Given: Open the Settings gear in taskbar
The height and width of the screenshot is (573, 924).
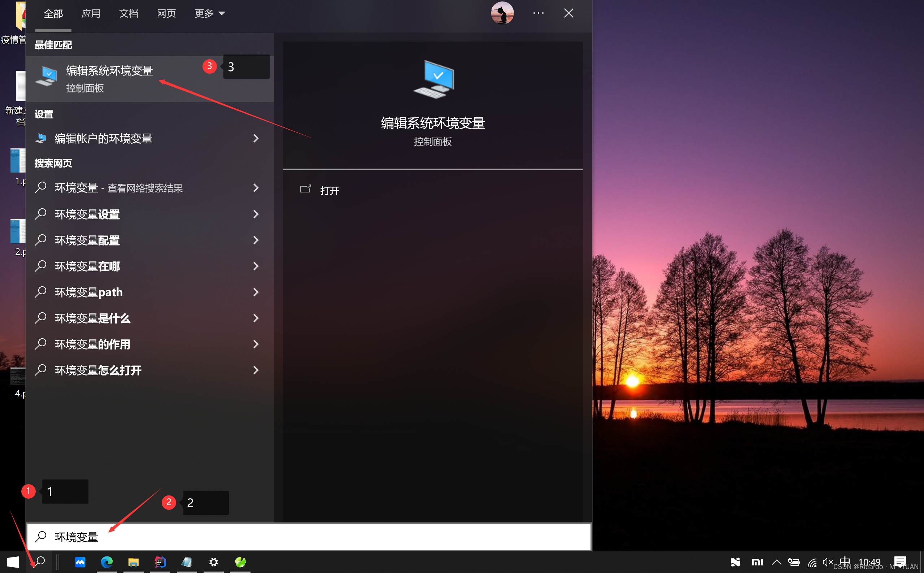Looking at the screenshot, I should click(x=214, y=562).
